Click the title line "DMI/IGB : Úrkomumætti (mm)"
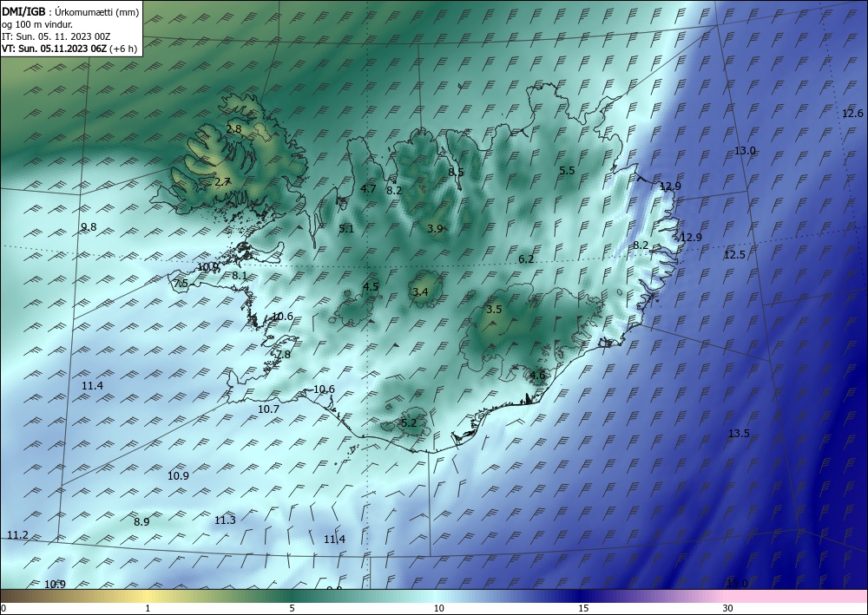The image size is (868, 615). click(x=70, y=12)
